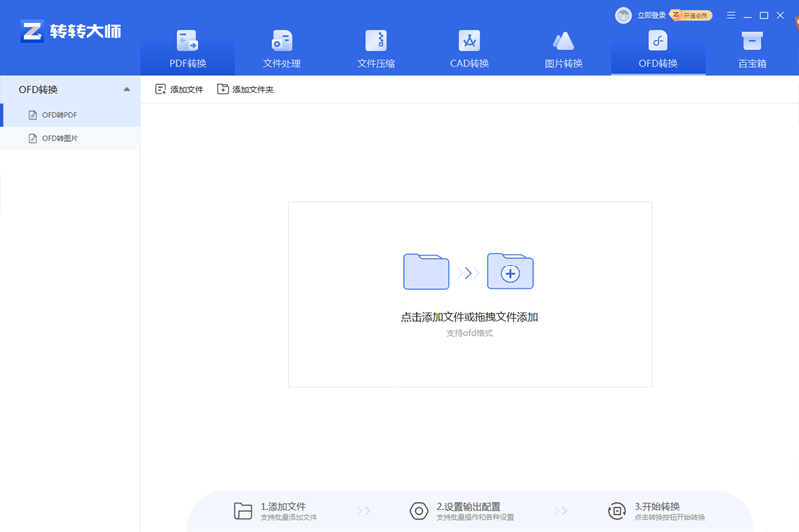Select the 文件压缩 tab icon
This screenshot has height=532, width=799.
click(376, 41)
